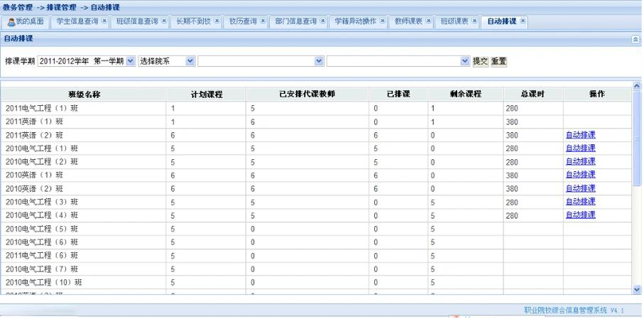Open the widest empty dropdown before 提交
The image size is (644, 319).
coord(398,61)
